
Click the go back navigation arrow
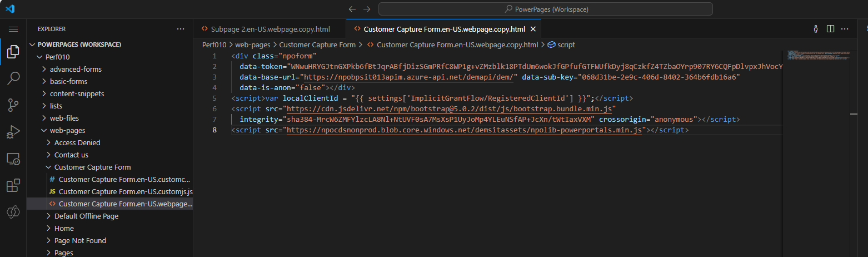coord(352,9)
